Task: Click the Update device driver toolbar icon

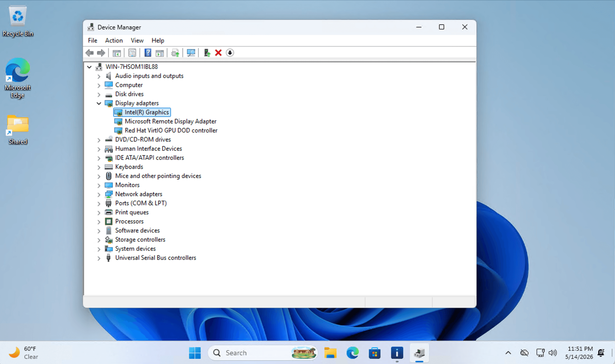Action: coord(175,53)
